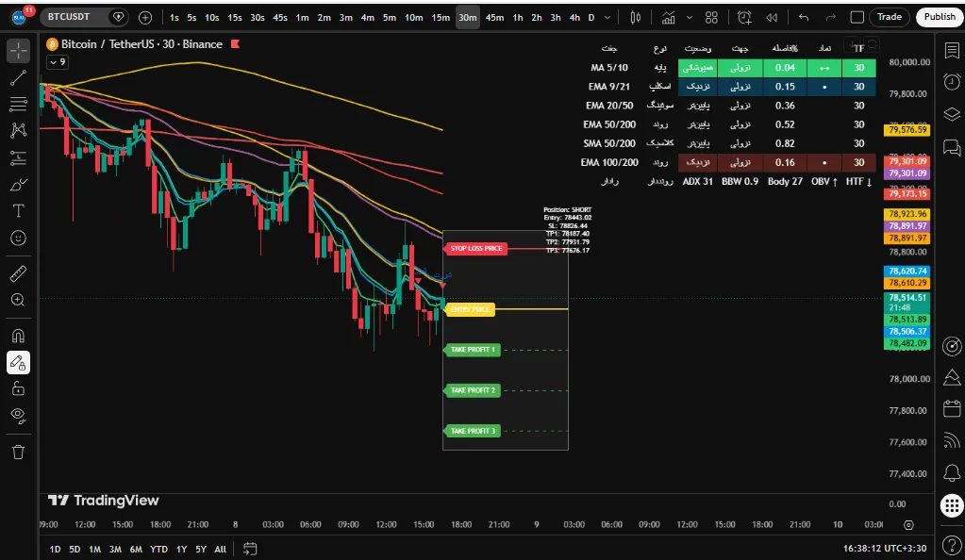The image size is (965, 560).
Task: Select the YTD date range button
Action: [x=158, y=549]
